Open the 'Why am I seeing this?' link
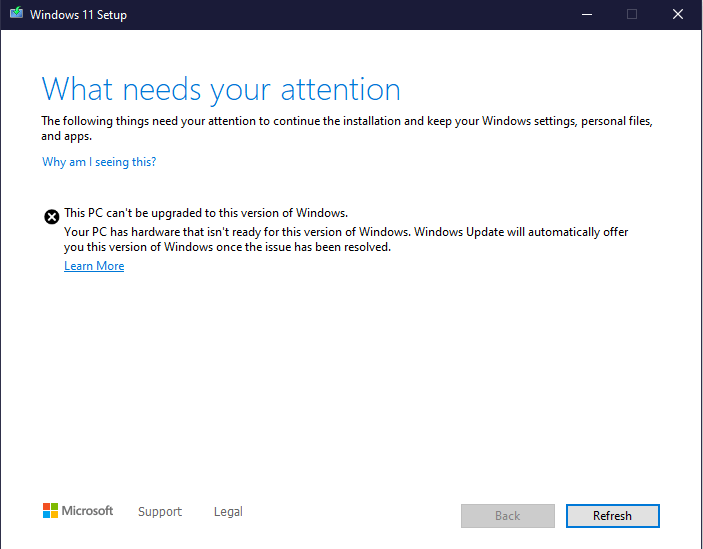This screenshot has height=549, width=703. (99, 162)
